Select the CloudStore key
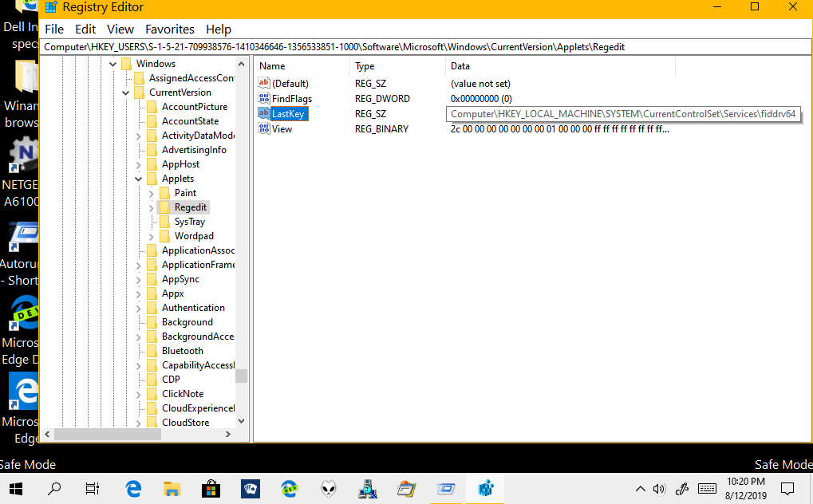This screenshot has height=504, width=813. (x=185, y=423)
